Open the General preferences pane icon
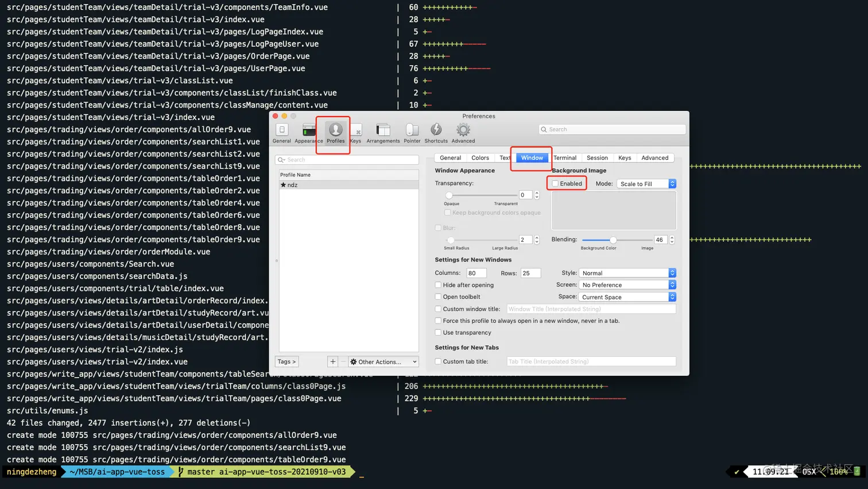868x489 pixels. [x=282, y=133]
